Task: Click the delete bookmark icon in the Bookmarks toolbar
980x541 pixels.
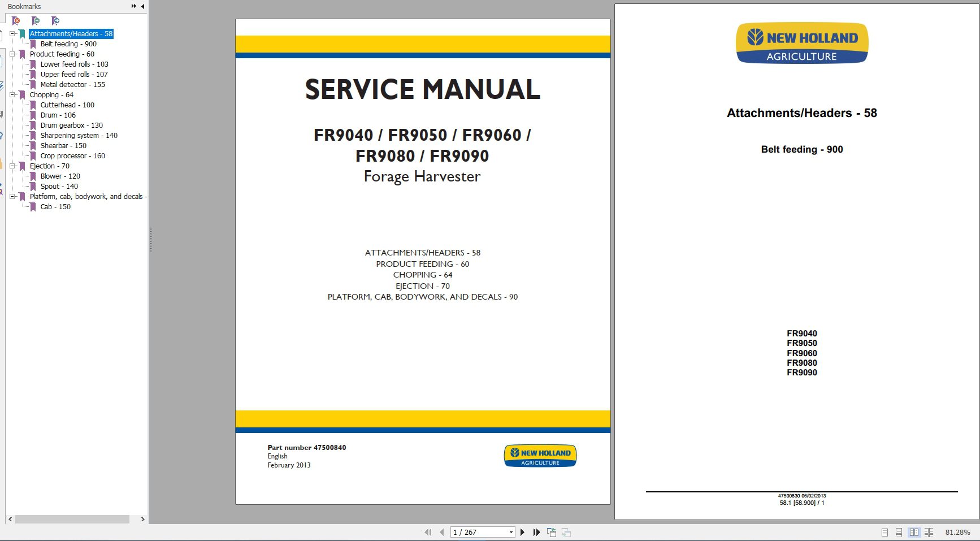Action: tap(16, 21)
